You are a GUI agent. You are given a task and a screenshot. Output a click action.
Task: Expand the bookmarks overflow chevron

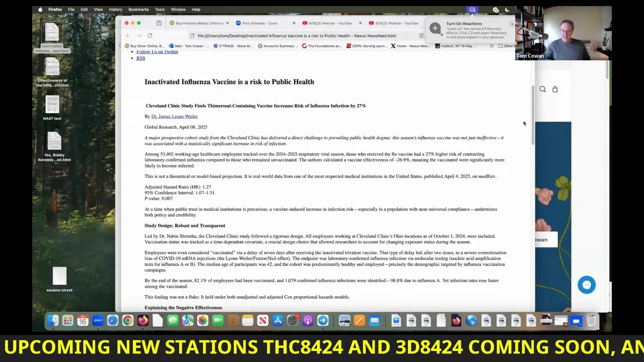pyautogui.click(x=492, y=46)
